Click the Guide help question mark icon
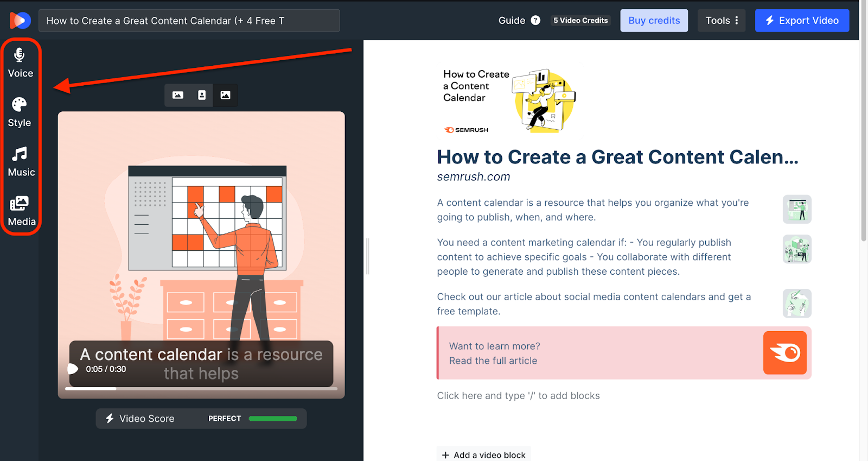This screenshot has height=461, width=868. 535,21
